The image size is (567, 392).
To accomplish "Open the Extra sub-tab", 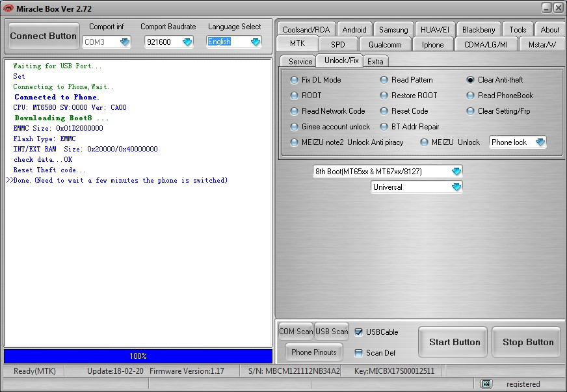I will 375,62.
